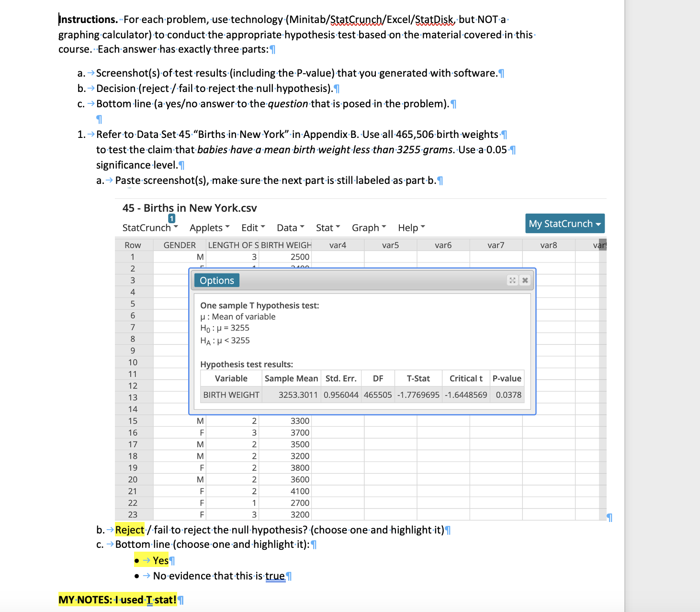
Task: Click the P-value cell showing 0.0378
Action: coord(507,395)
